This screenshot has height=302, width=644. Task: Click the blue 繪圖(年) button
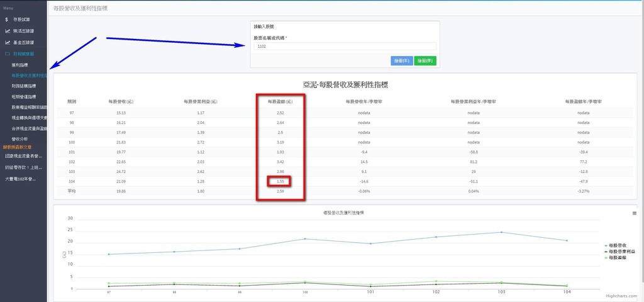pyautogui.click(x=402, y=61)
